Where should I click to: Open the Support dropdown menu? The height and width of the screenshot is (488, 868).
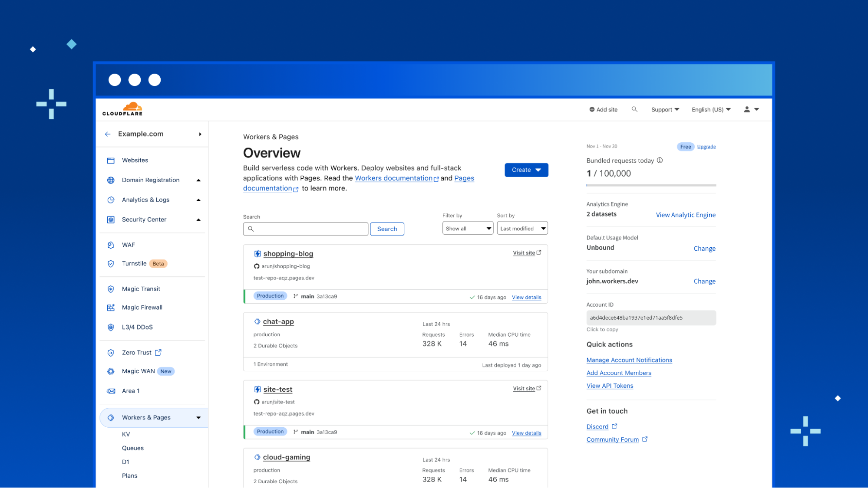pos(665,110)
